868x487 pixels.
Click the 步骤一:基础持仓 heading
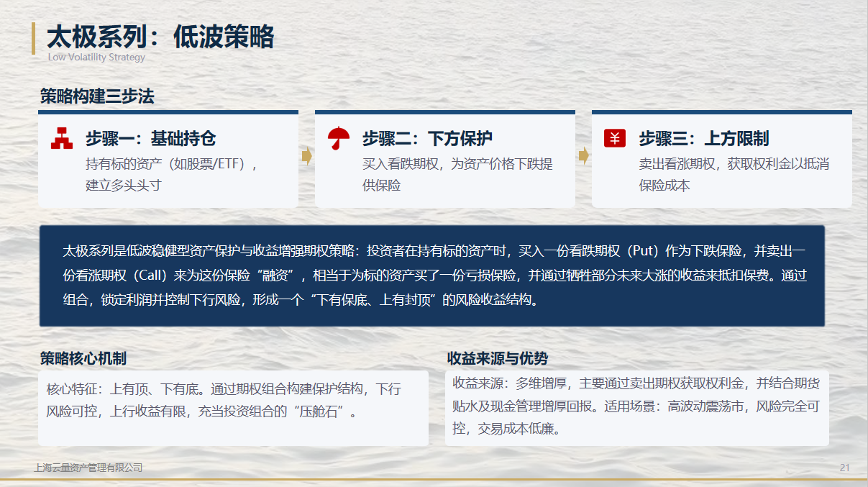[150, 138]
